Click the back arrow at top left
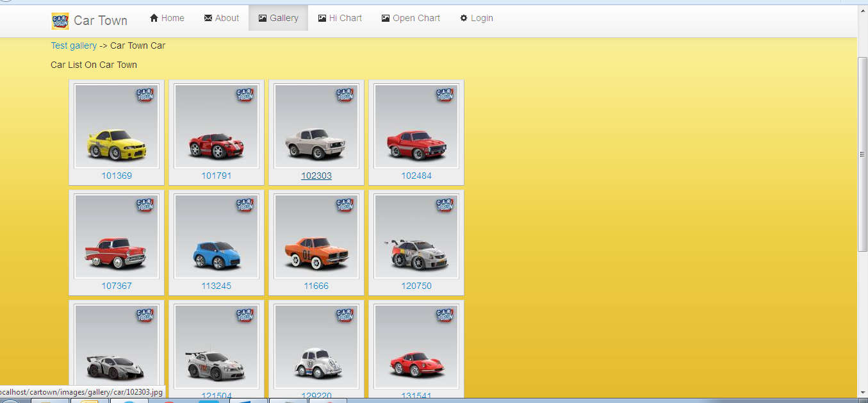 click(x=6, y=3)
